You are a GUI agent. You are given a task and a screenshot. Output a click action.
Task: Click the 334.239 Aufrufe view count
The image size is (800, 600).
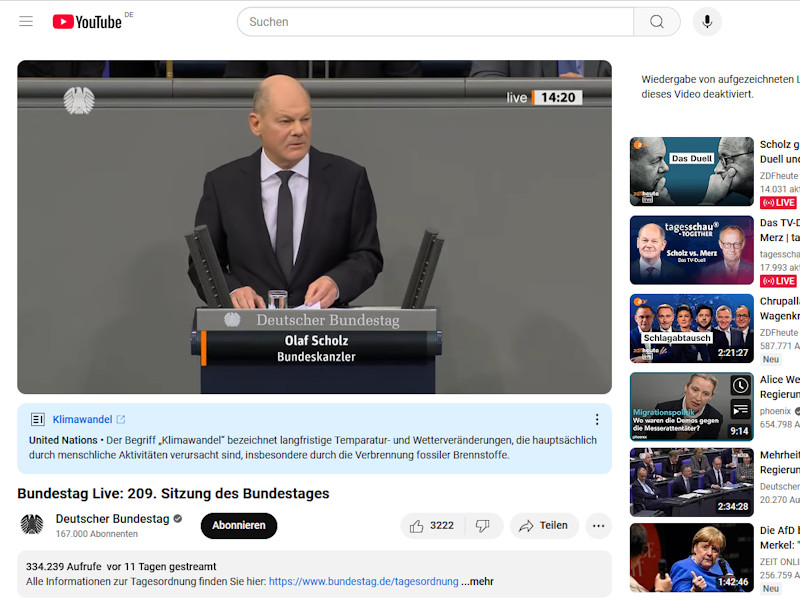64,567
